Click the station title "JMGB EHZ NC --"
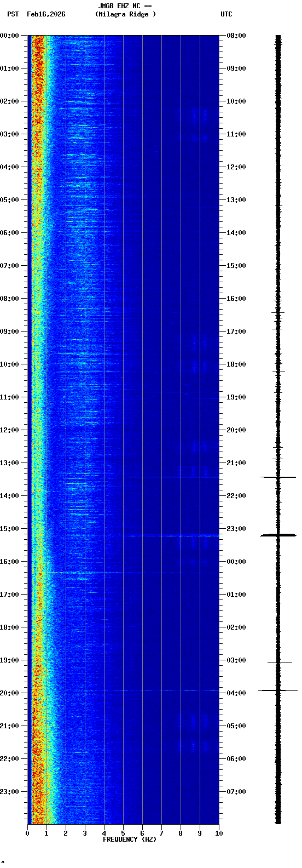The height and width of the screenshot is (868, 302). [125, 6]
